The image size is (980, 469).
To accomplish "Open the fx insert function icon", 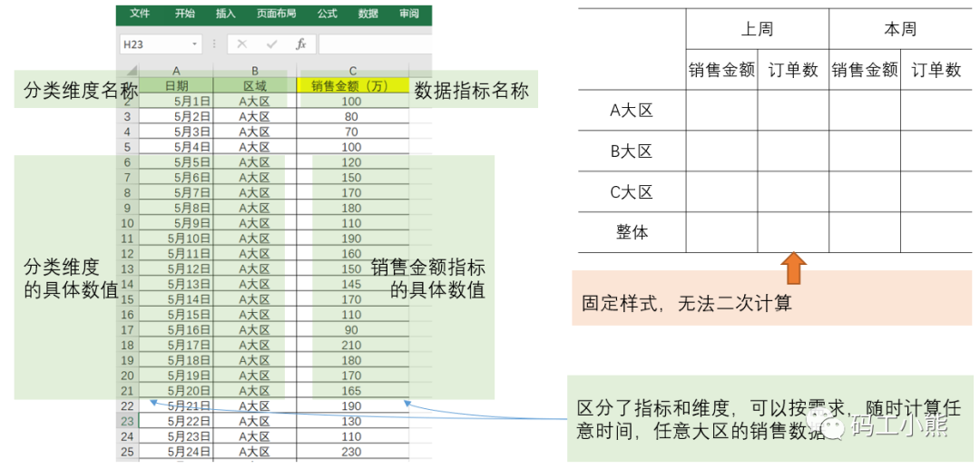I will coord(300,44).
